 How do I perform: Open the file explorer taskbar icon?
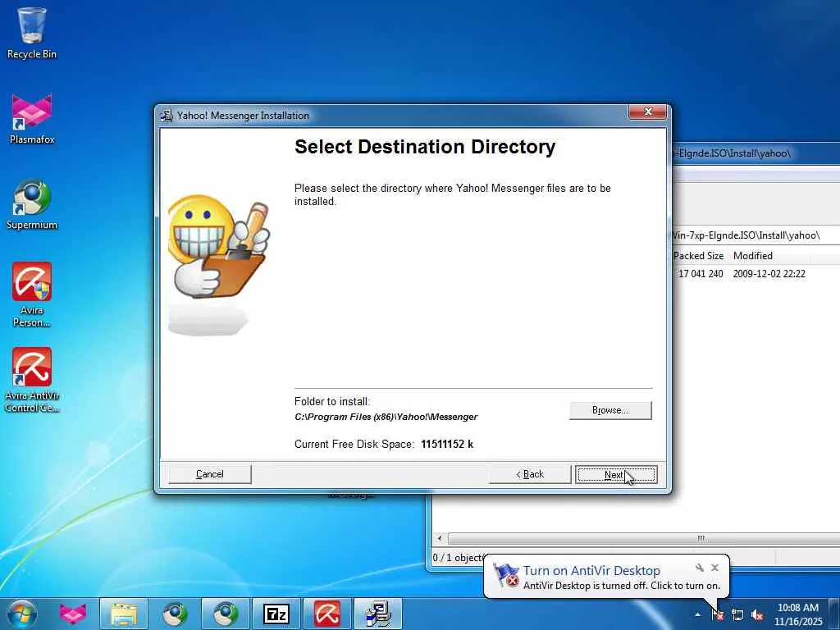[x=124, y=614]
